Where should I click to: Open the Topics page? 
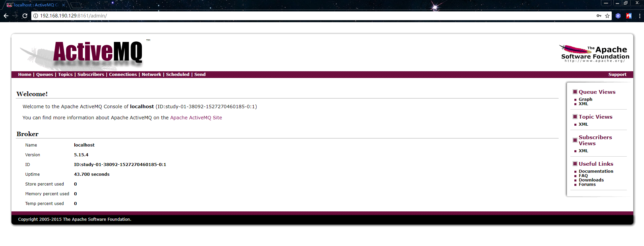(x=65, y=75)
